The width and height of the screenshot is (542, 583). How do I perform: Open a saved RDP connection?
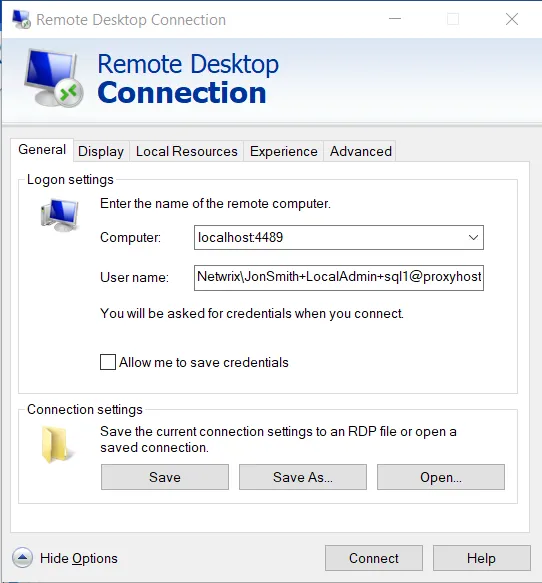pos(441,477)
